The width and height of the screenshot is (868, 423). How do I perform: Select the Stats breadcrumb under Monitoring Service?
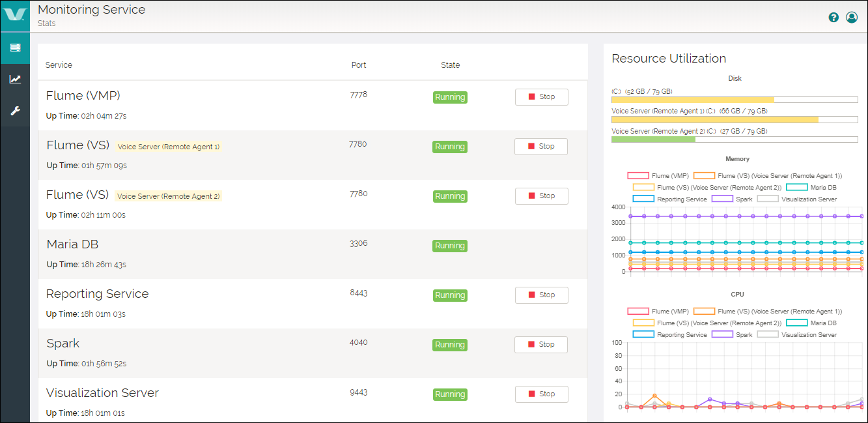(x=46, y=23)
